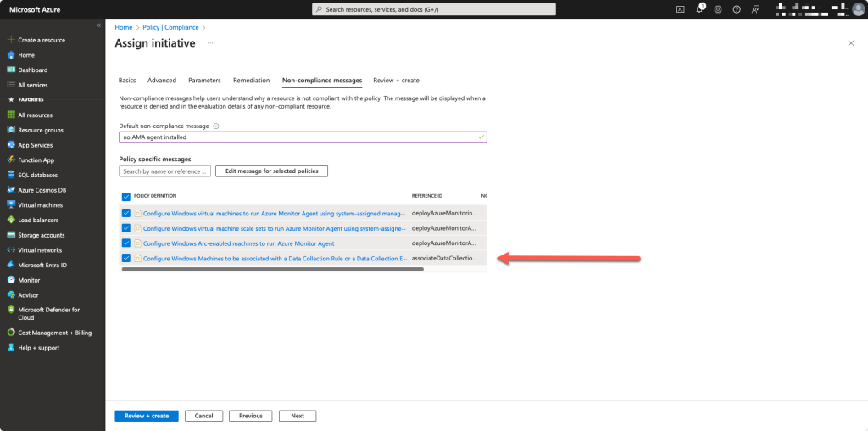
Task: Open Policy | Compliance breadcrumb link
Action: click(x=170, y=27)
